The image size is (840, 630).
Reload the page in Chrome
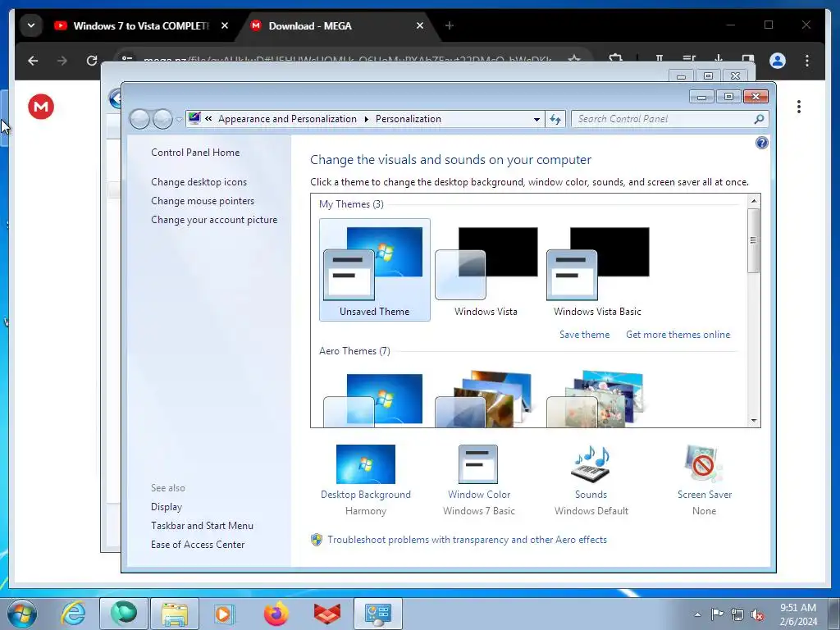coord(92,61)
